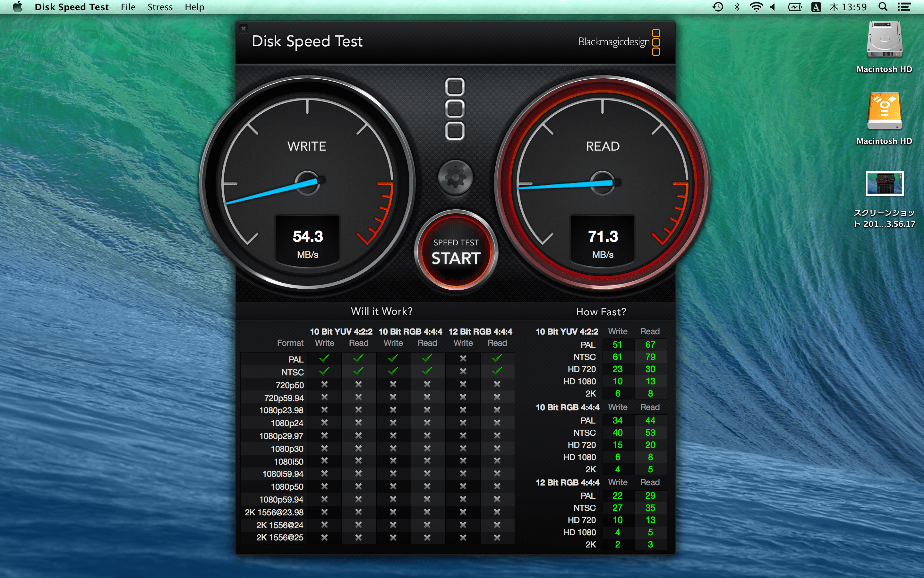This screenshot has width=924, height=578.
Task: Click the Will it Work? heading
Action: pyautogui.click(x=381, y=311)
